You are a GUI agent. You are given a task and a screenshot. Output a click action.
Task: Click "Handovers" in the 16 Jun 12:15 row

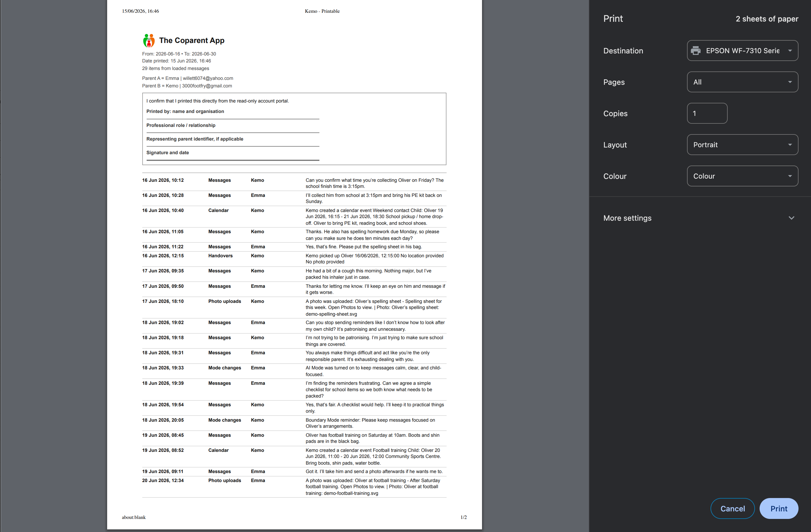(x=220, y=256)
